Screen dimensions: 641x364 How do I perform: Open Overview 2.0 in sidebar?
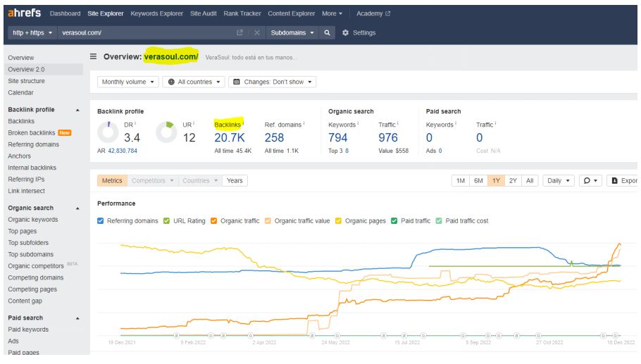(x=44, y=70)
